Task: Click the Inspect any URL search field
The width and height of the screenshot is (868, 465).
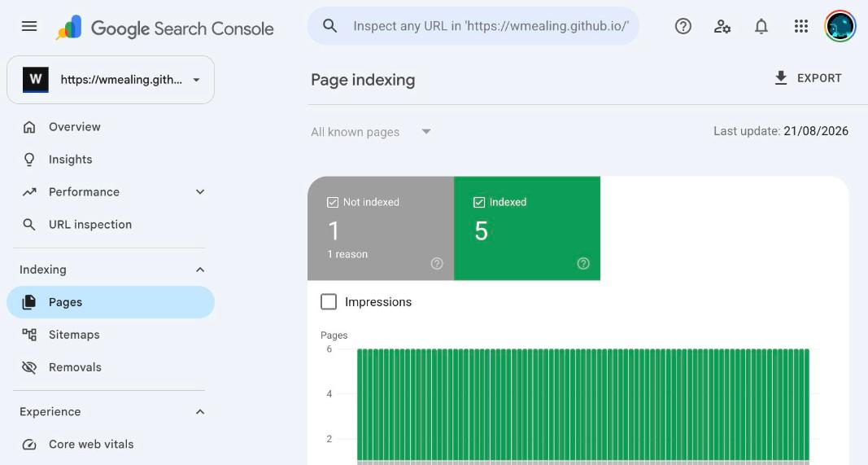Action: [x=473, y=26]
